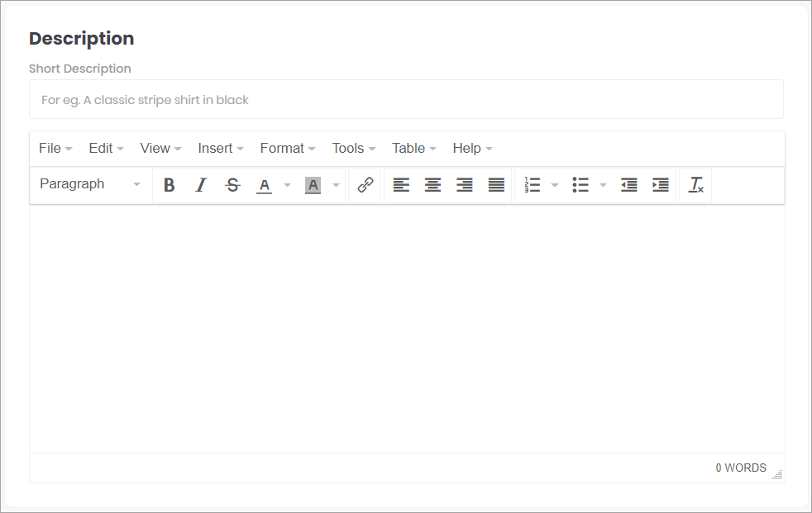
Task: Toggle bold formatting
Action: [x=169, y=185]
